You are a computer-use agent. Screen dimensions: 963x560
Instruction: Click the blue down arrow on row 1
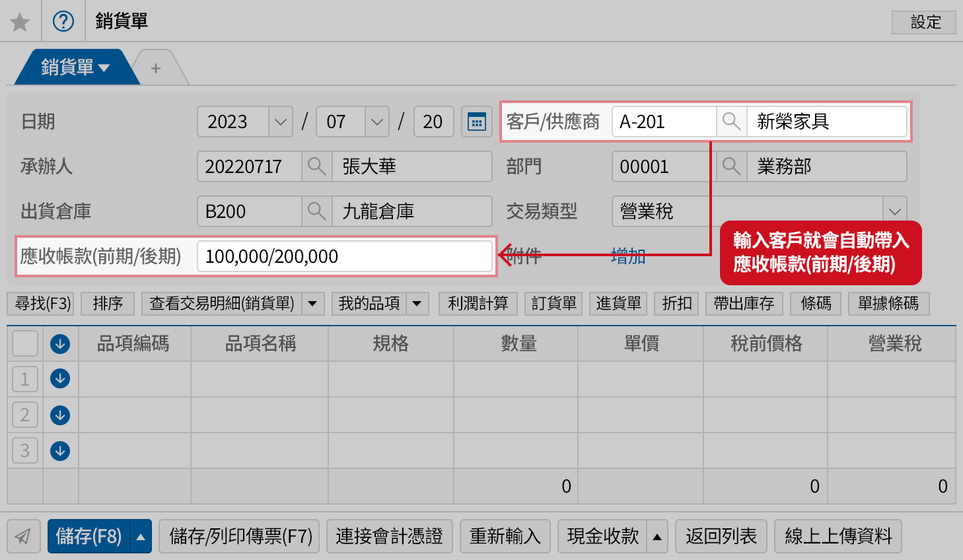coord(60,378)
